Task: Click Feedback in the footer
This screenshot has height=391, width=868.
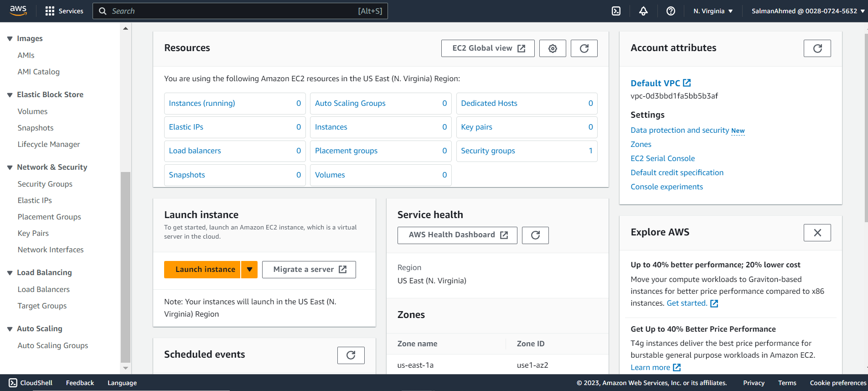Action: [80, 383]
